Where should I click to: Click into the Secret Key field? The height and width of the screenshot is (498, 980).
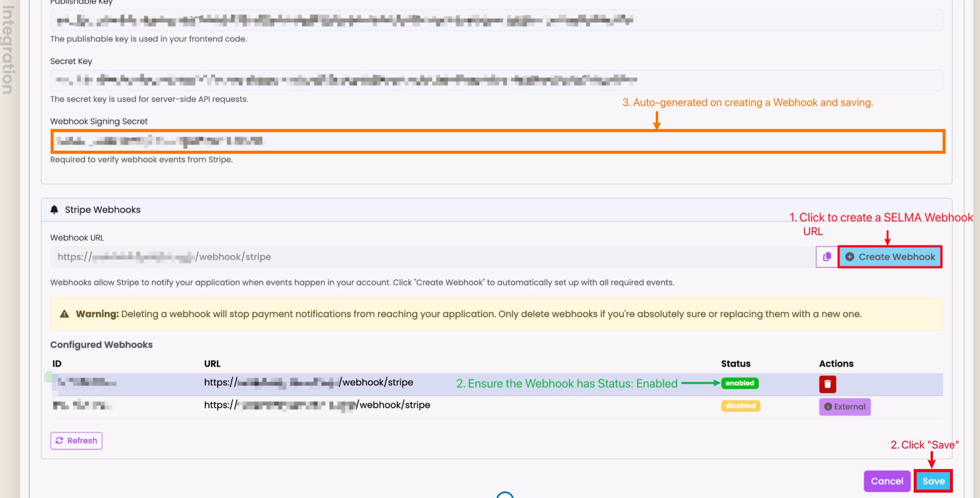pos(495,80)
